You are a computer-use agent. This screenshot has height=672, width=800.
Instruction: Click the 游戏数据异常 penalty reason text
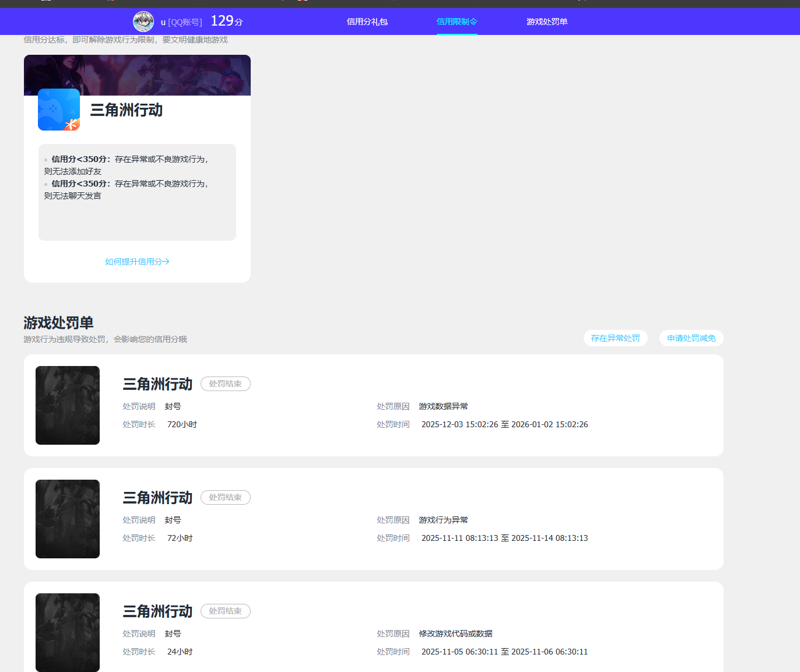(443, 406)
